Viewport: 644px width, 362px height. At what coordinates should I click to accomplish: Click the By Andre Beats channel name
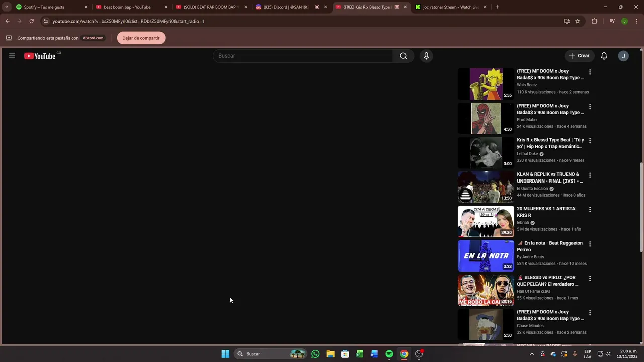[x=530, y=257]
